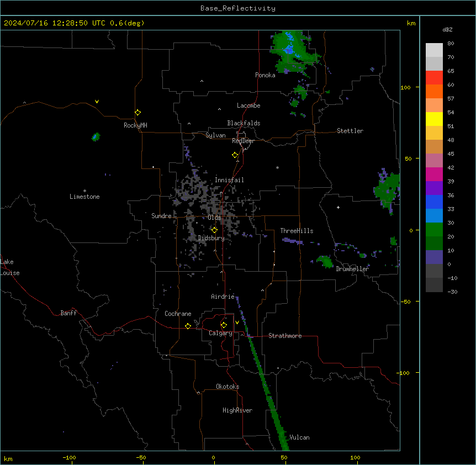Click the RedDeer city label
The height and width of the screenshot is (465, 476).
point(243,141)
